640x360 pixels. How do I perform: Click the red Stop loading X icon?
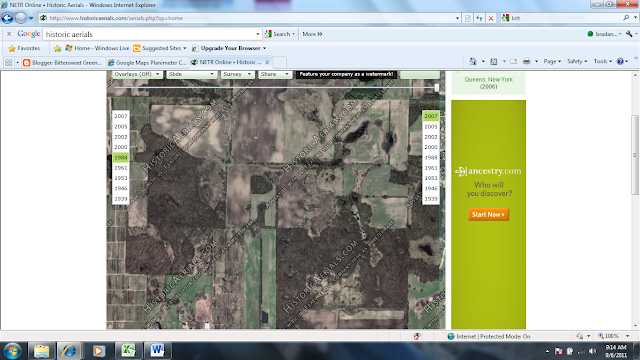click(x=491, y=18)
